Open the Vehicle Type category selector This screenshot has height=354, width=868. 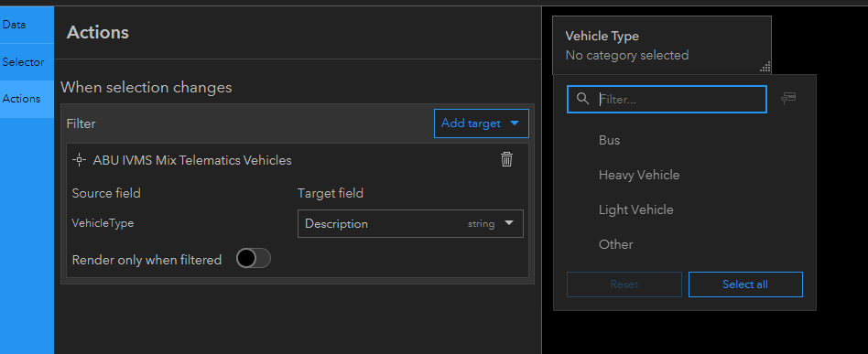(661, 46)
